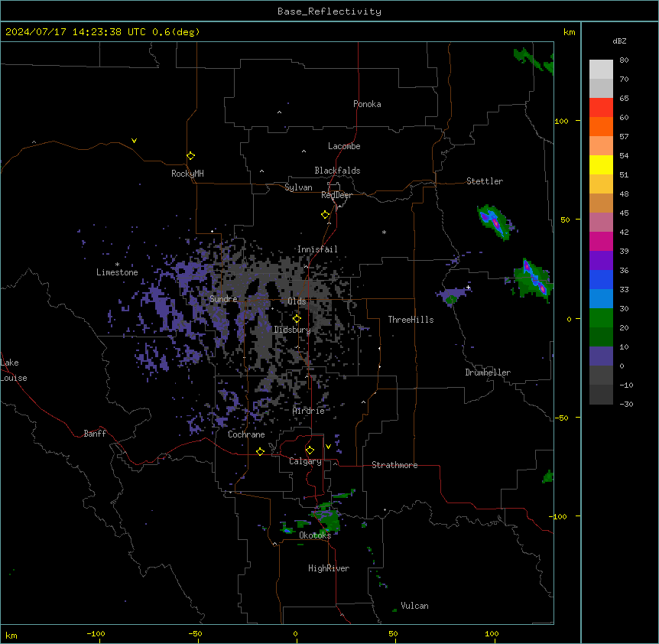Select the 50 tick on the bottom axis

(393, 633)
